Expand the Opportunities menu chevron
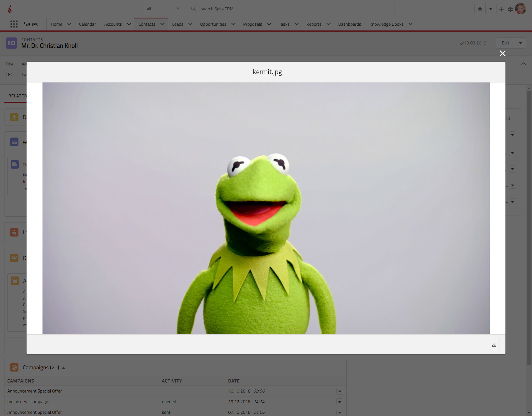The image size is (532, 416). pyautogui.click(x=233, y=24)
